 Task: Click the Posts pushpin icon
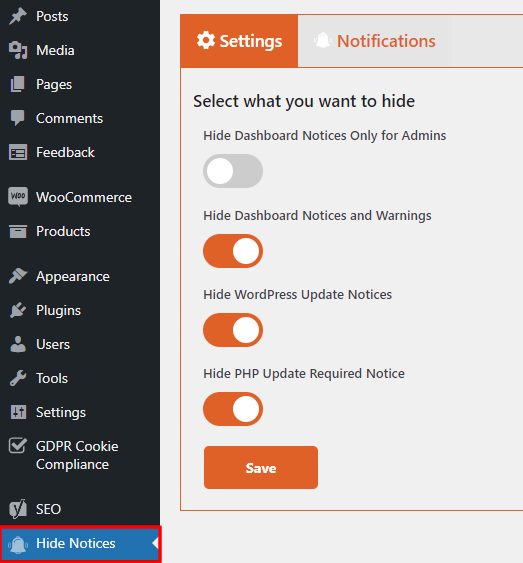[x=18, y=17]
